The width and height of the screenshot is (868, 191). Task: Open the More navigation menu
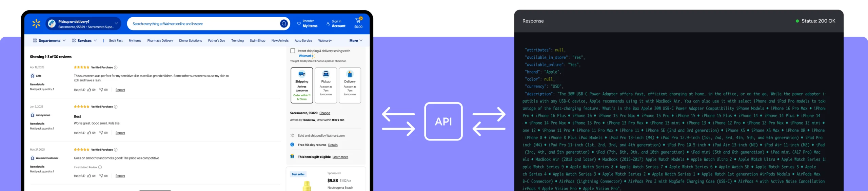point(356,41)
